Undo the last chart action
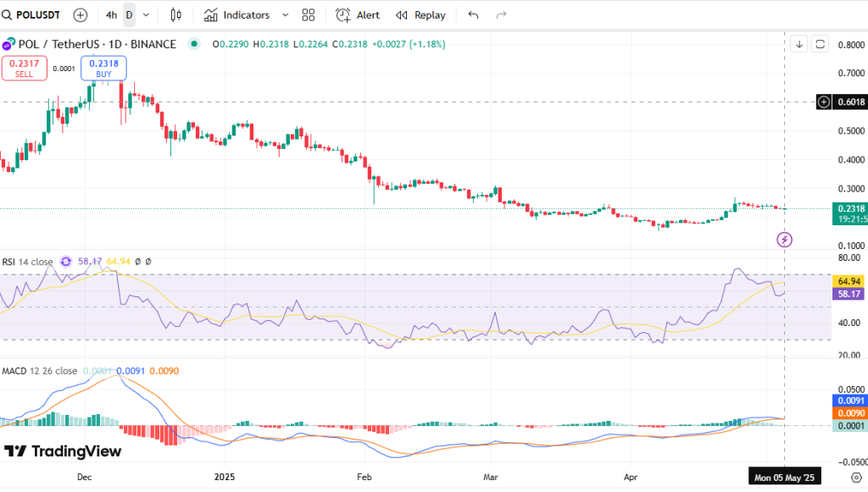Screen dimensions: 868x492 pos(473,15)
